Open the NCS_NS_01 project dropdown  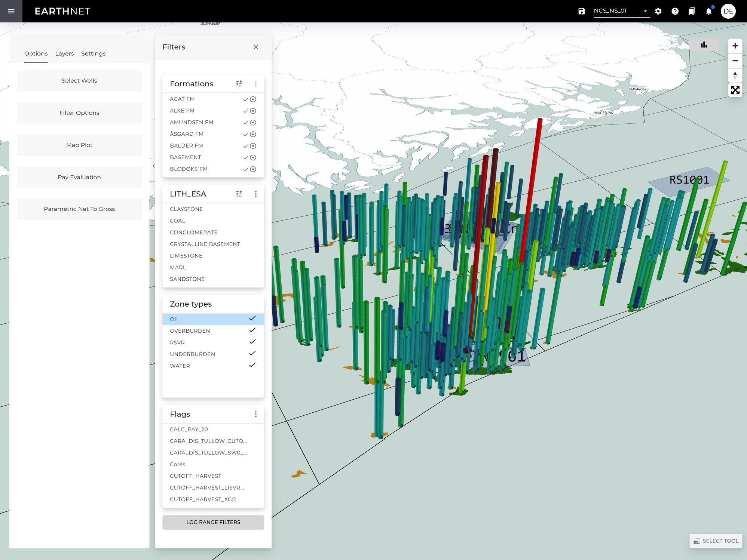click(645, 11)
